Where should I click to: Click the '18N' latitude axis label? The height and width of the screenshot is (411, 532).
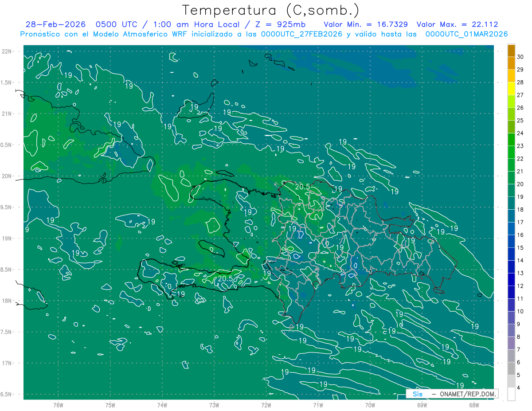tap(8, 301)
